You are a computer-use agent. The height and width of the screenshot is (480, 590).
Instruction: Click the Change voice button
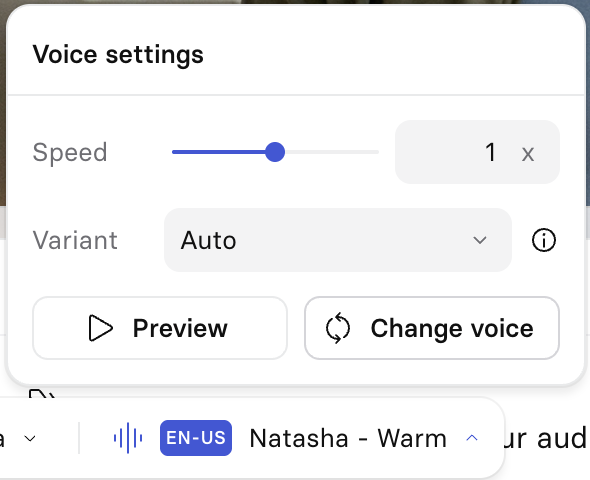[432, 328]
